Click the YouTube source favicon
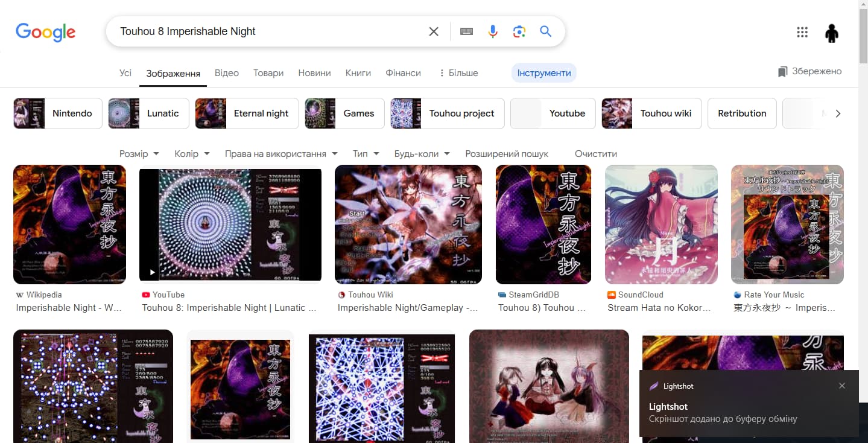This screenshot has width=868, height=443. pos(146,295)
